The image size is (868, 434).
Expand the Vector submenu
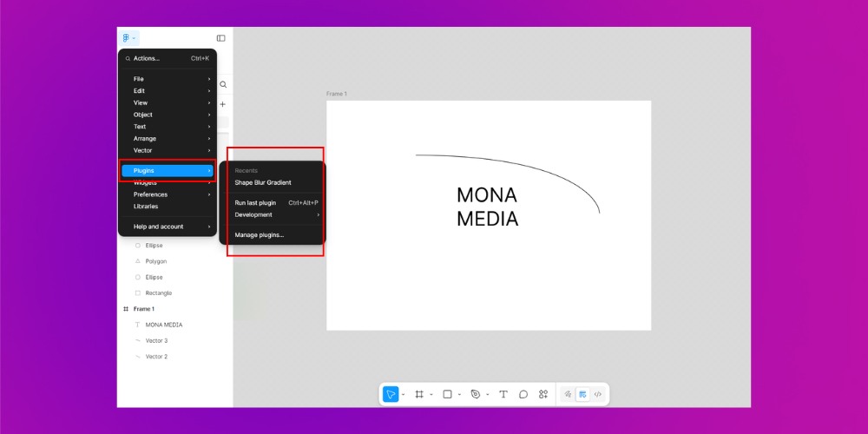(168, 150)
